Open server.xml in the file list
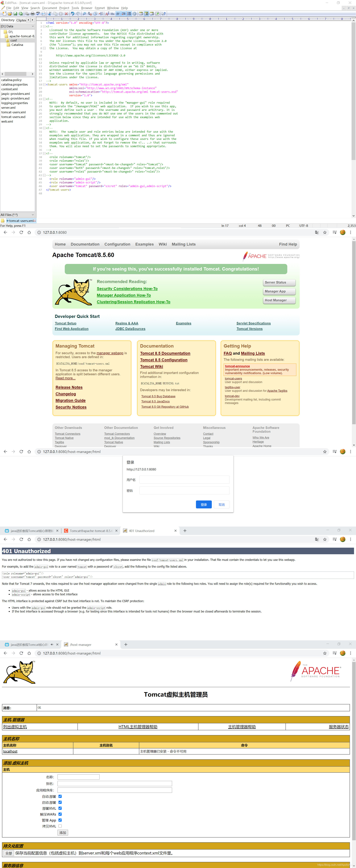 point(8,108)
